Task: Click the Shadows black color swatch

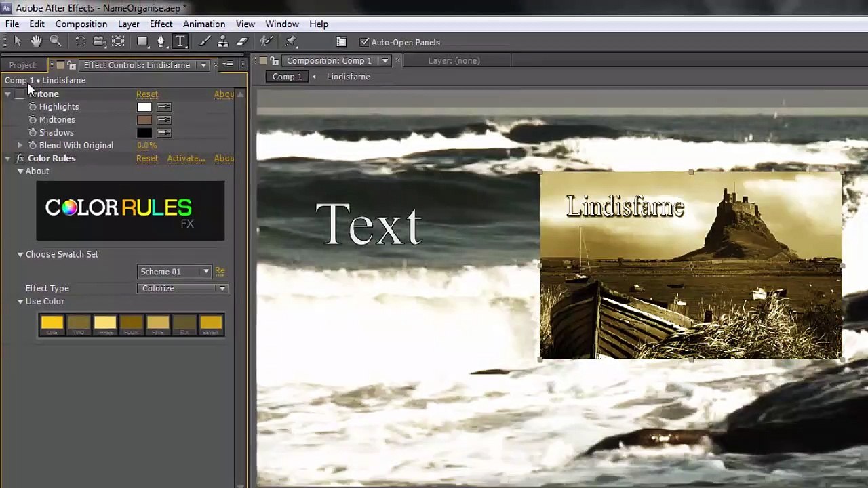Action: (144, 133)
